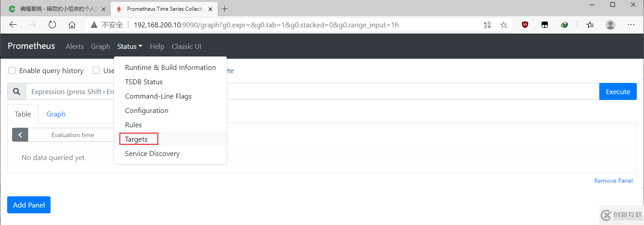Collapse the Status dropdown menu
This screenshot has width=644, height=225.
pyautogui.click(x=130, y=46)
